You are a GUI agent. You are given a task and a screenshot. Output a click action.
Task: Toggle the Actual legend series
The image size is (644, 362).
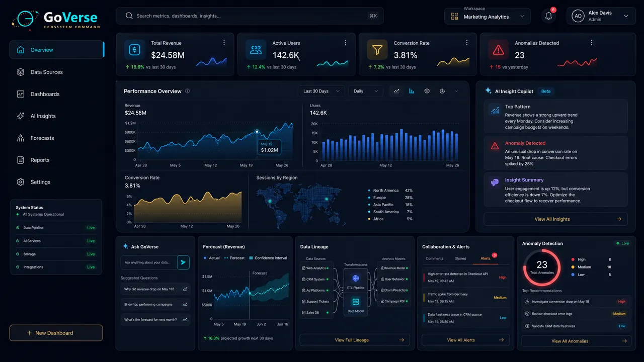point(212,258)
